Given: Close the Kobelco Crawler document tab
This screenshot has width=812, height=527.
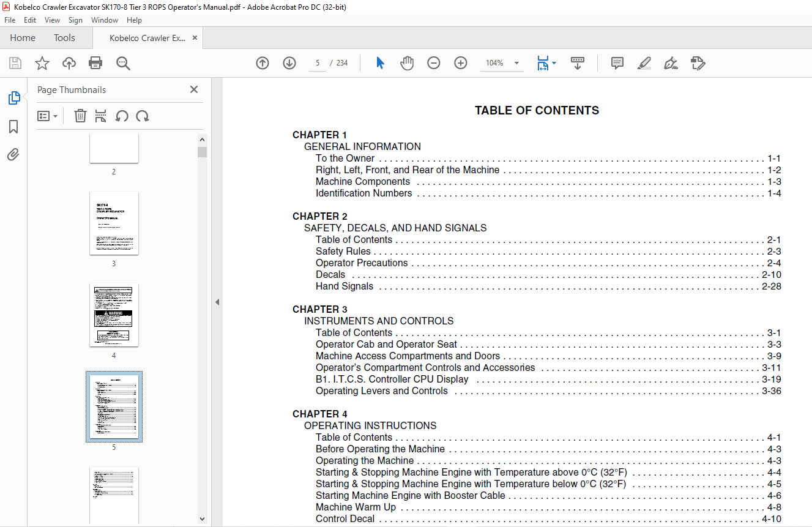Looking at the screenshot, I should [195, 38].
